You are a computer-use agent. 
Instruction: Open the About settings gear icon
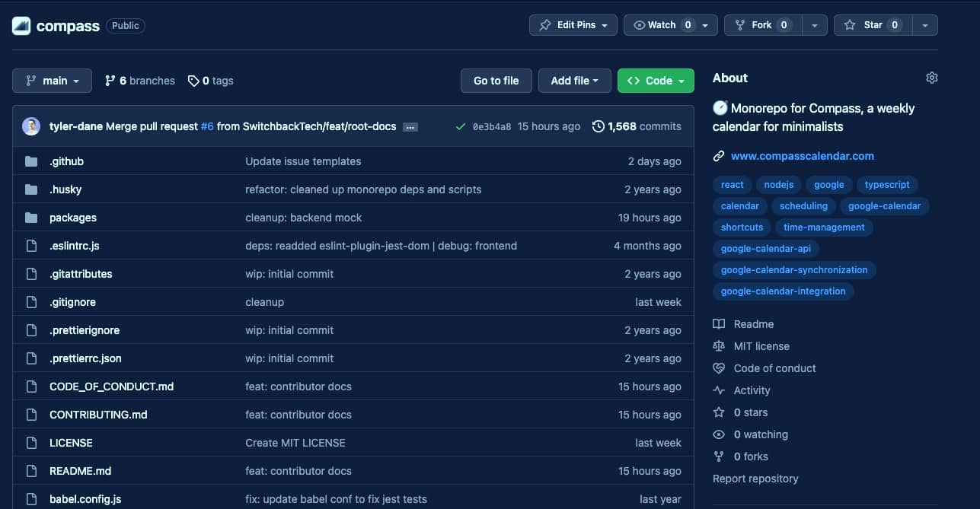[x=931, y=78]
